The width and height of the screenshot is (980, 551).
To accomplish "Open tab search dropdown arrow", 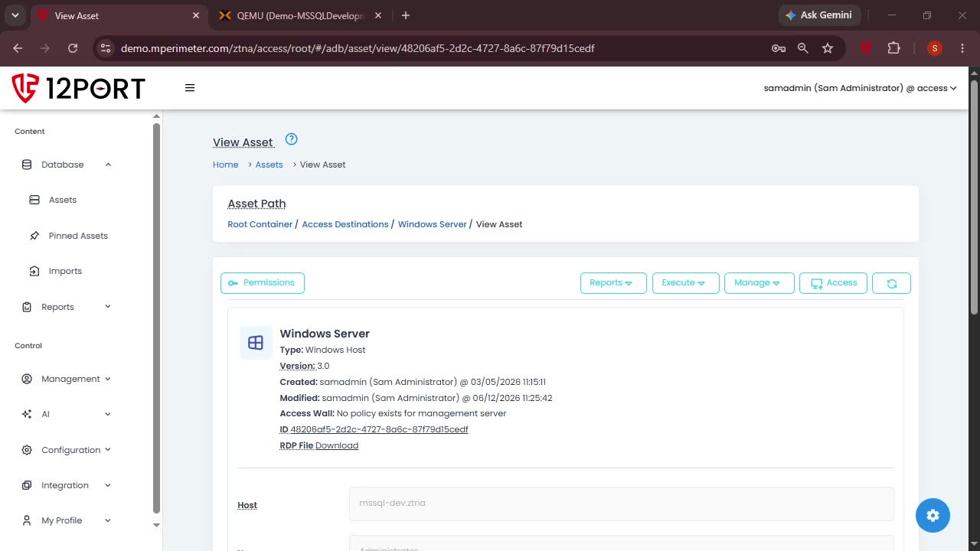I will pyautogui.click(x=15, y=15).
